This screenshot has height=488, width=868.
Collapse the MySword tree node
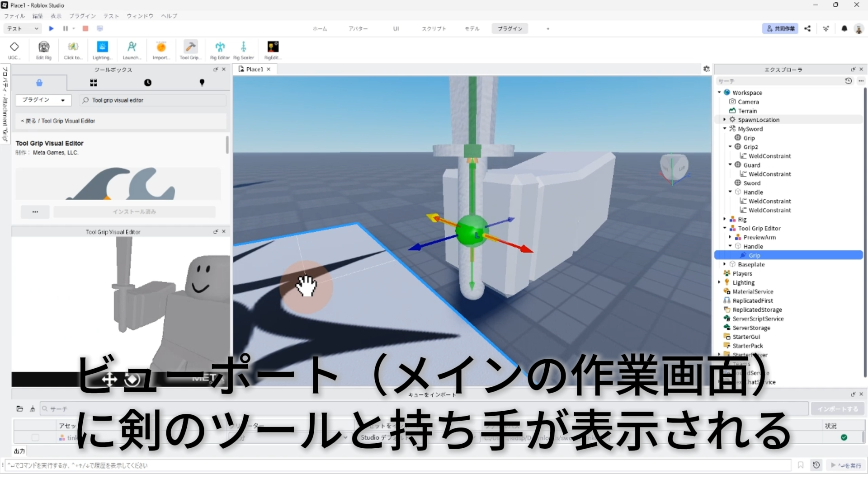click(725, 129)
